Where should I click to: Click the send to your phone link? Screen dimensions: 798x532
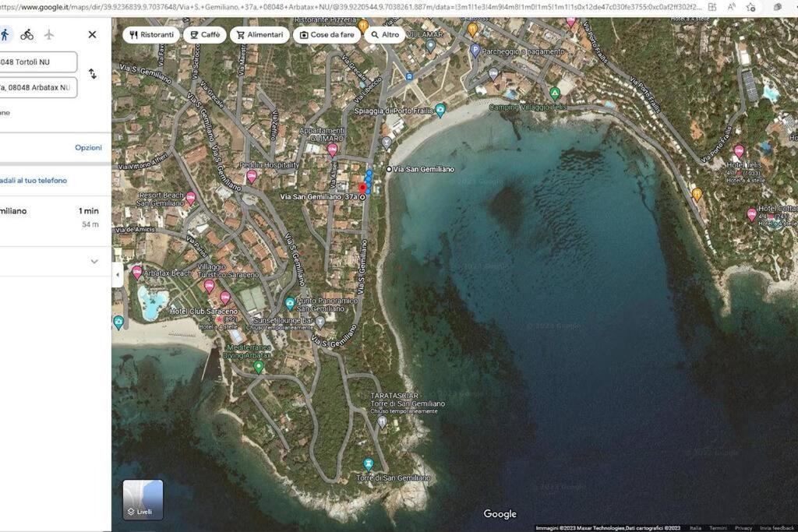pyautogui.click(x=33, y=181)
